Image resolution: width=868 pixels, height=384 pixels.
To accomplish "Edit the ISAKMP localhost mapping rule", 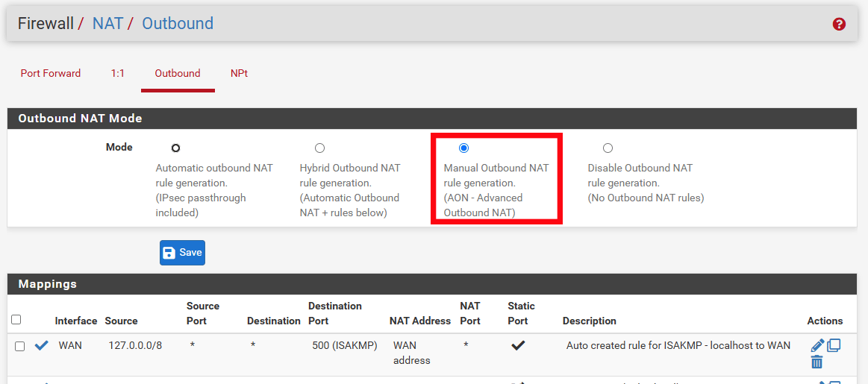I will (x=817, y=345).
